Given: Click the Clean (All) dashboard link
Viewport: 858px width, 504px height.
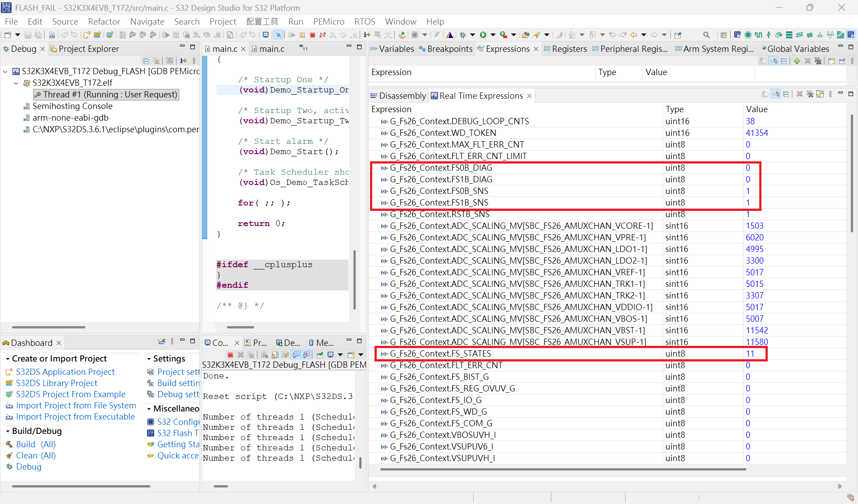Looking at the screenshot, I should tap(36, 455).
